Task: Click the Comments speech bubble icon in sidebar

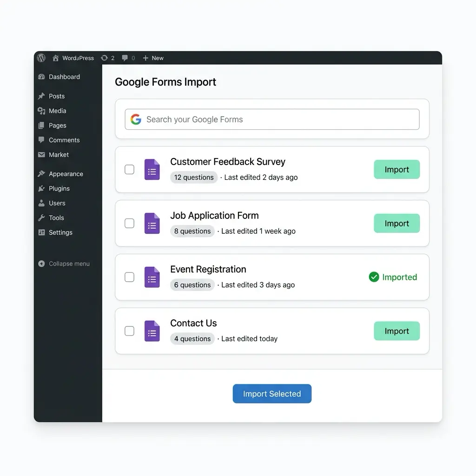Action: coord(41,139)
